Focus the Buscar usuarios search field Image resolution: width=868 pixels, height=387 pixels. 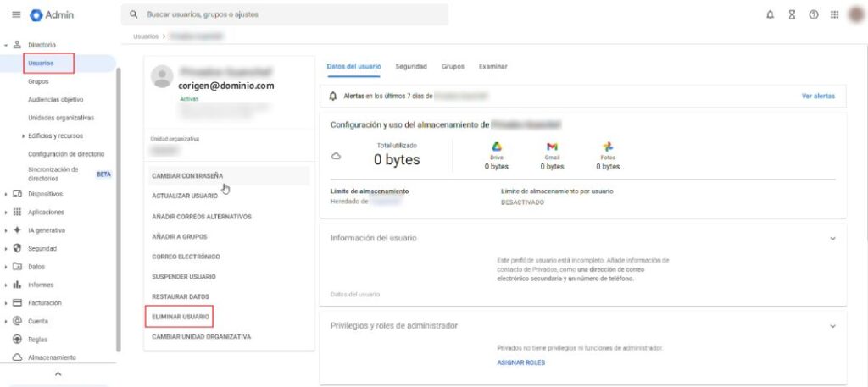[x=285, y=15]
